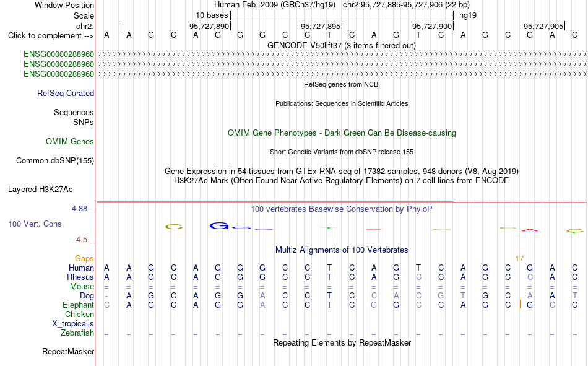Select the SNPs track label

tap(84, 123)
